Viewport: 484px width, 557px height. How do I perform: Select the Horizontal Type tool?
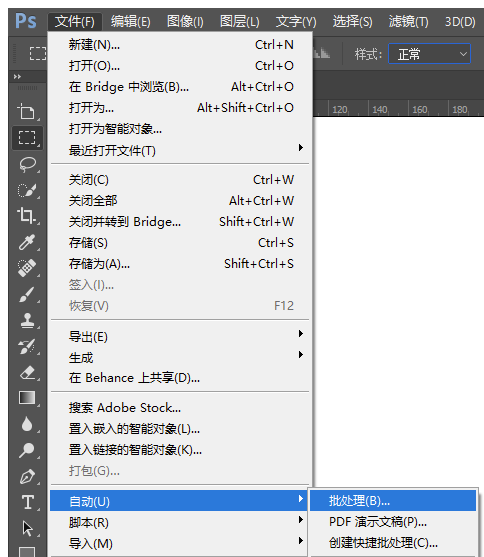coord(27,502)
